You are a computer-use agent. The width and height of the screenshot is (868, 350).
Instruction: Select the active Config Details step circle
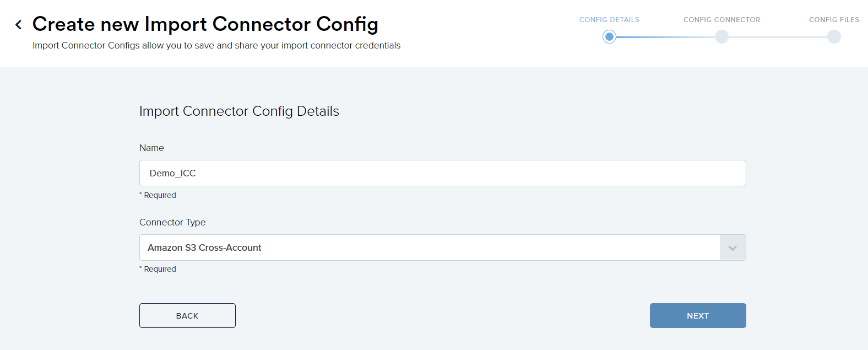[x=609, y=37]
